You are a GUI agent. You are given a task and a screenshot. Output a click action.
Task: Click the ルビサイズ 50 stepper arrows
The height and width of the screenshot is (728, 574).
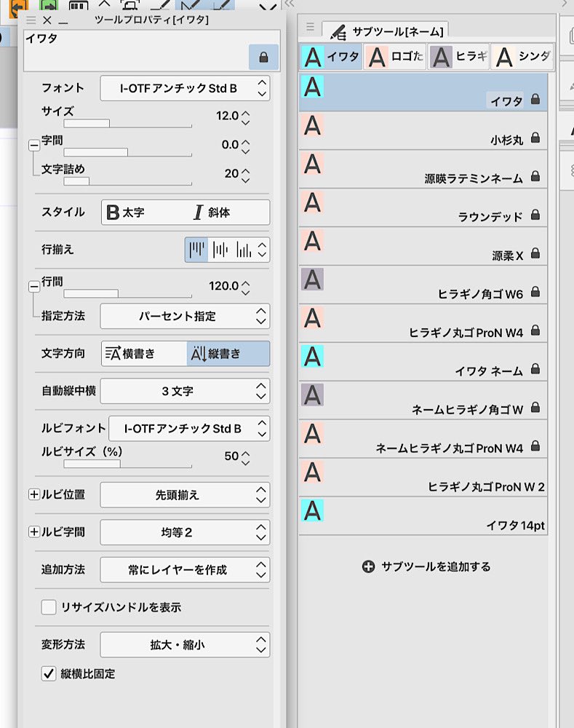coord(245,458)
